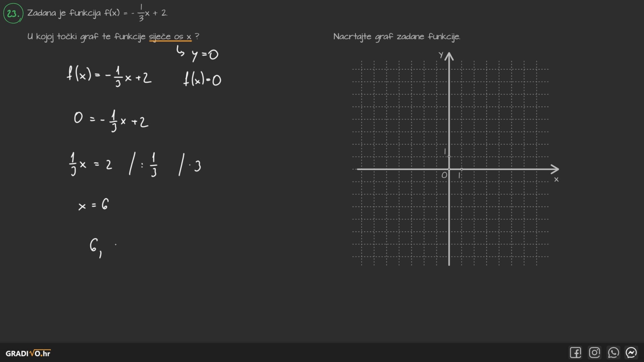644x362 pixels.
Task: Click the handwritten result 'x = 6'
Action: (x=94, y=204)
